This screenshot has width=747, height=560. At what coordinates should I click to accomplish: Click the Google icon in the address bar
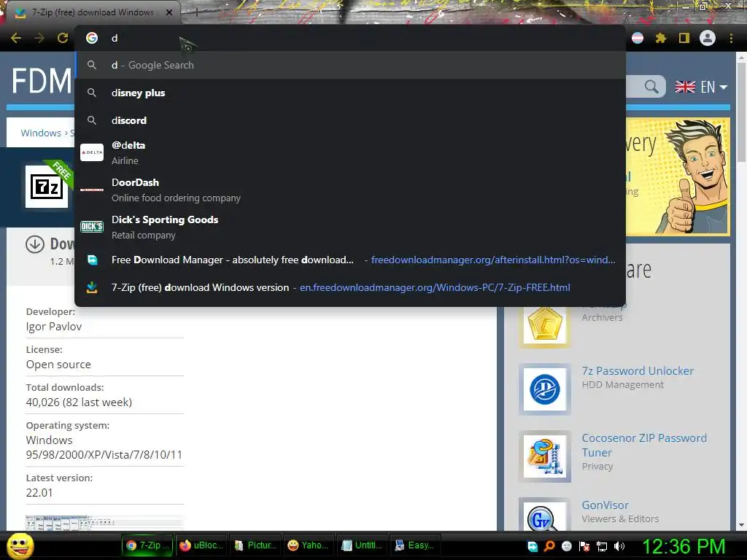tap(92, 38)
